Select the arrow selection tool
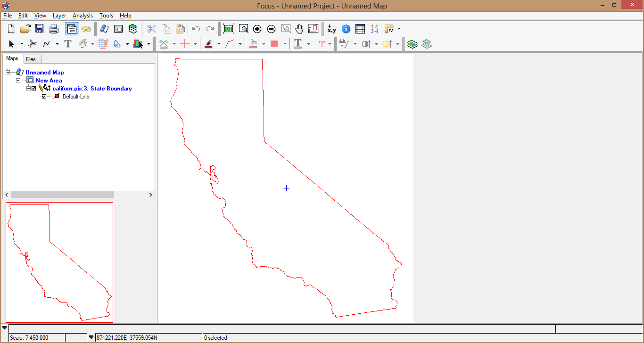 11,44
